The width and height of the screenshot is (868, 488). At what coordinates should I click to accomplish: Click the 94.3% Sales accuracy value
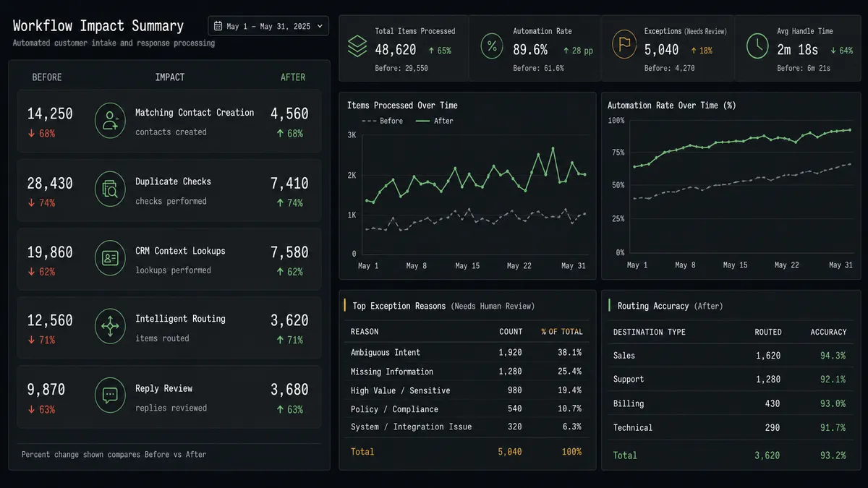833,356
